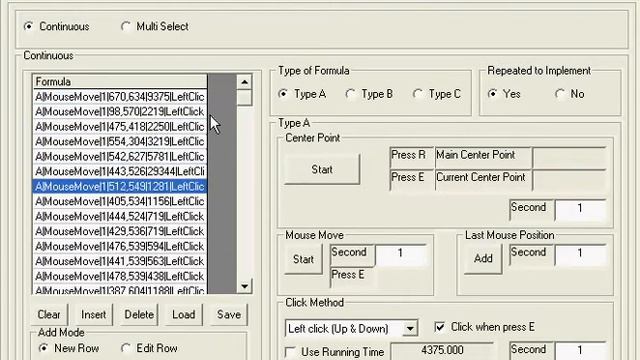
Task: Select New Row add mode
Action: [43, 348]
